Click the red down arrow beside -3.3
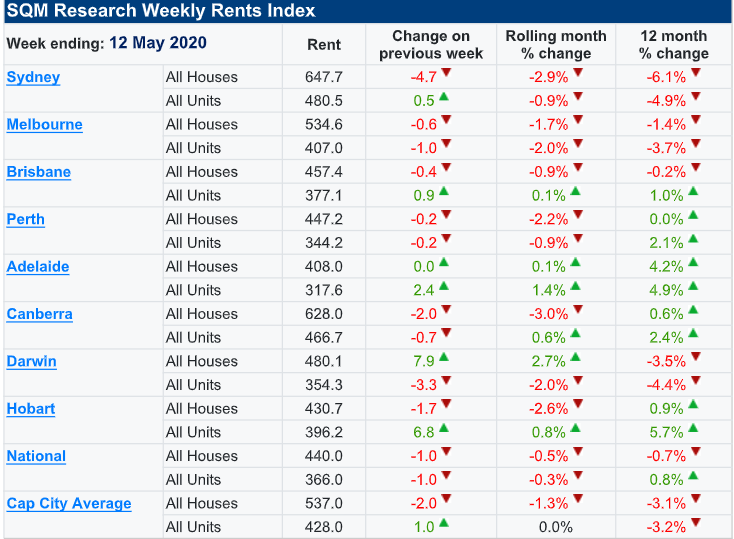 pyautogui.click(x=447, y=382)
